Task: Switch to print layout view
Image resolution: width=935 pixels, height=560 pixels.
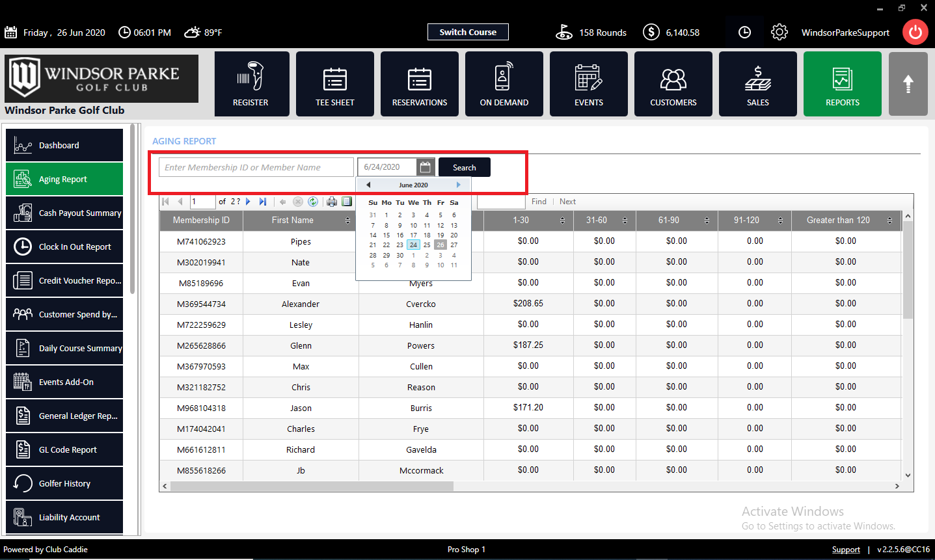Action: tap(347, 202)
